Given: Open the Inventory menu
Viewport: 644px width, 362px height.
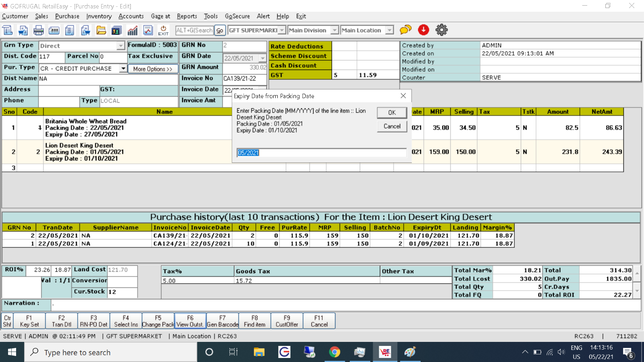Looking at the screenshot, I should tap(99, 16).
